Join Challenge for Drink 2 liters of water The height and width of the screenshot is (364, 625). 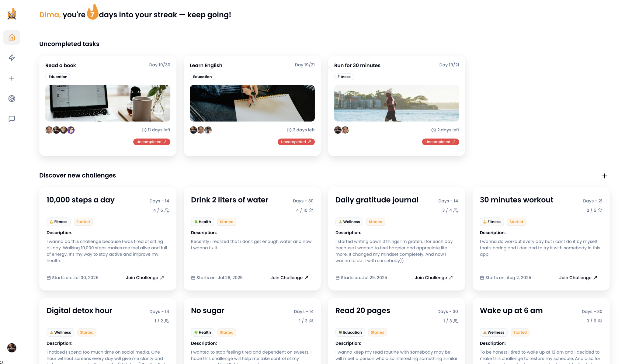coord(289,277)
